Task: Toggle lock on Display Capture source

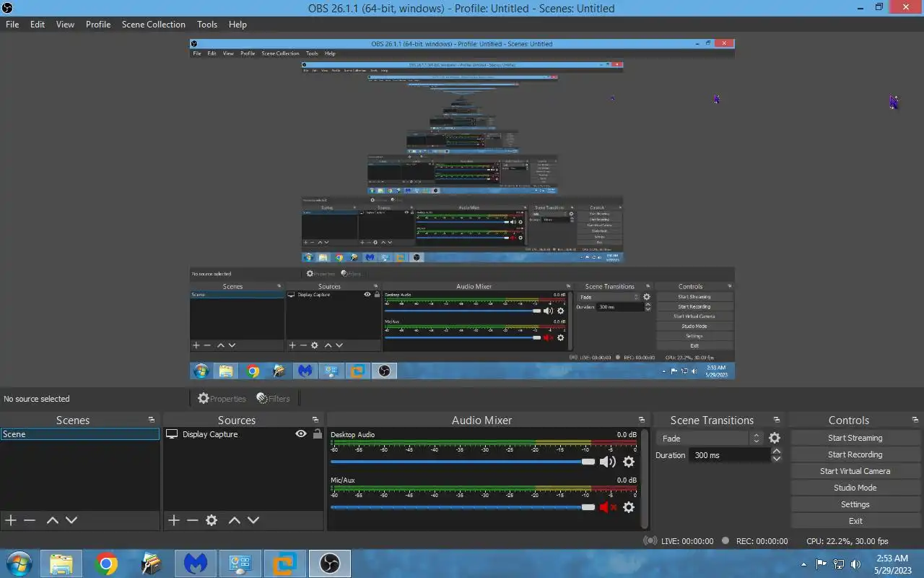Action: tap(317, 434)
